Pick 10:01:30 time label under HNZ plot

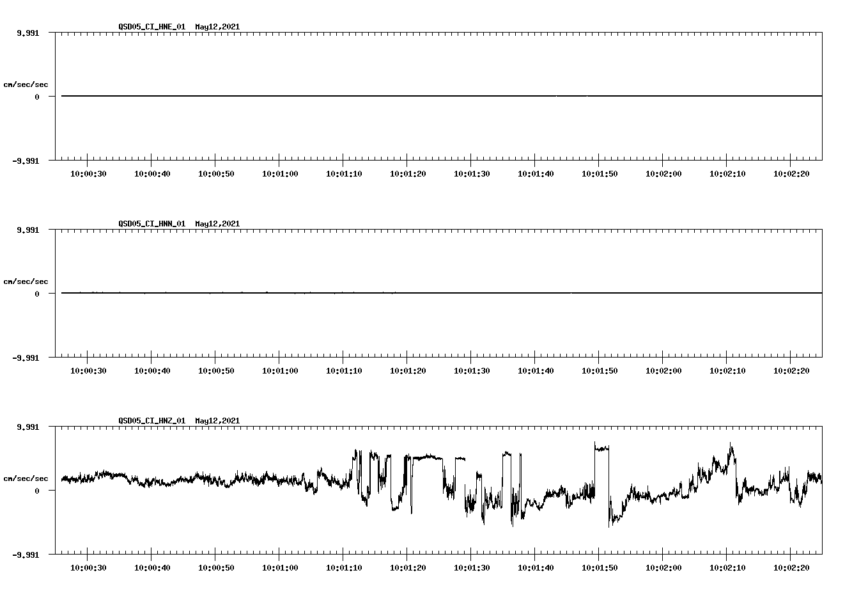(x=472, y=568)
